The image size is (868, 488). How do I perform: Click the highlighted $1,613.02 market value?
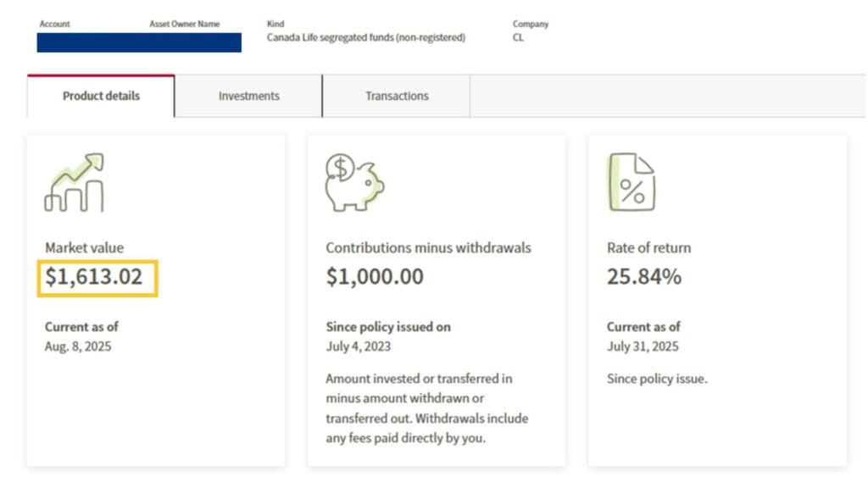click(x=97, y=277)
